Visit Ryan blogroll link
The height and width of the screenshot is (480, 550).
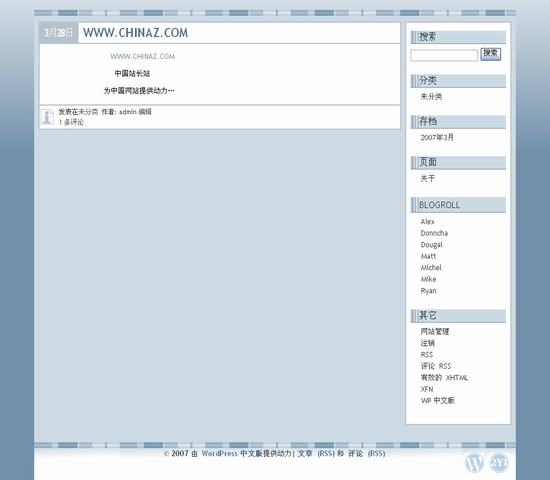(428, 291)
